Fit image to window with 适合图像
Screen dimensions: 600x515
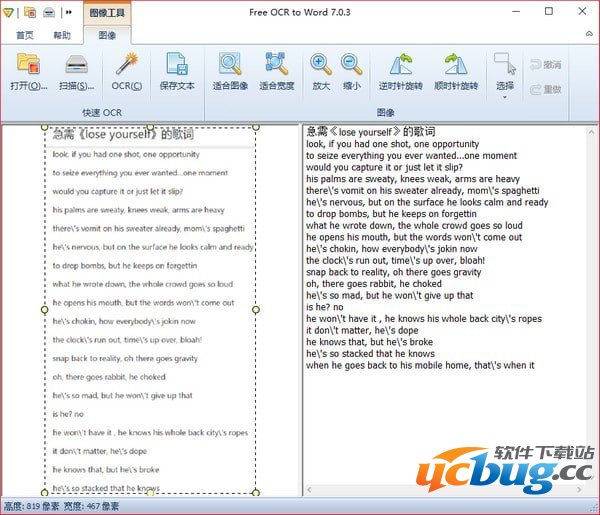tap(230, 72)
